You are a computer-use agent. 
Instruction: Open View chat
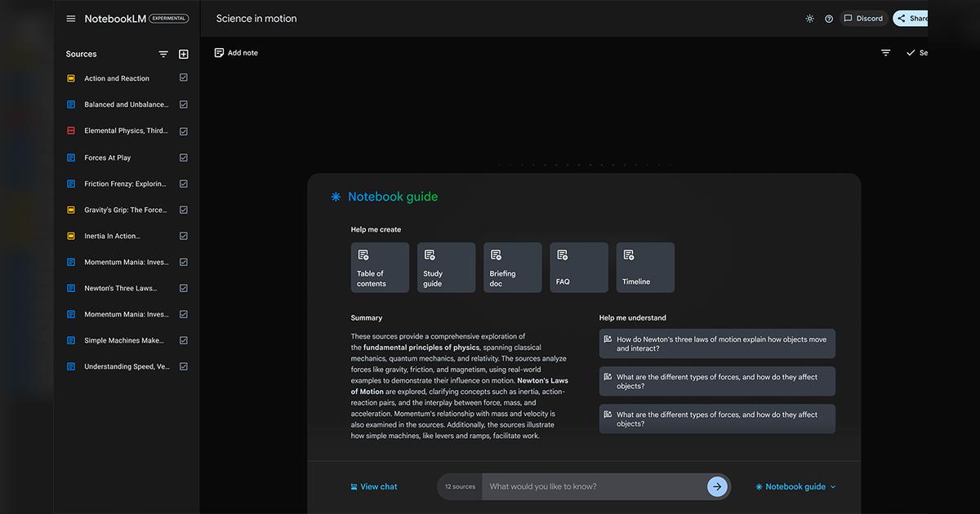click(373, 486)
